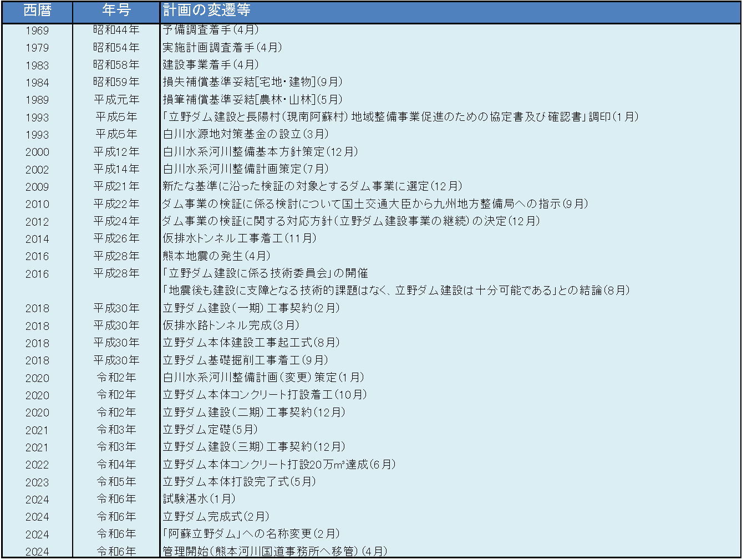Click the 西暦 column header
Viewport: 742px width, 560px height.
37,11
